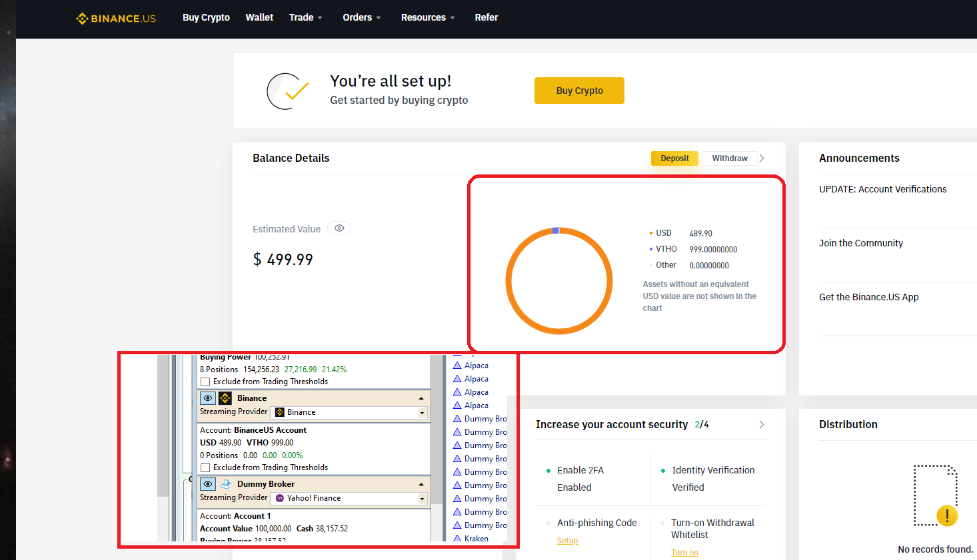The image size is (977, 560).
Task: Expand the Trade menu
Action: pos(306,17)
